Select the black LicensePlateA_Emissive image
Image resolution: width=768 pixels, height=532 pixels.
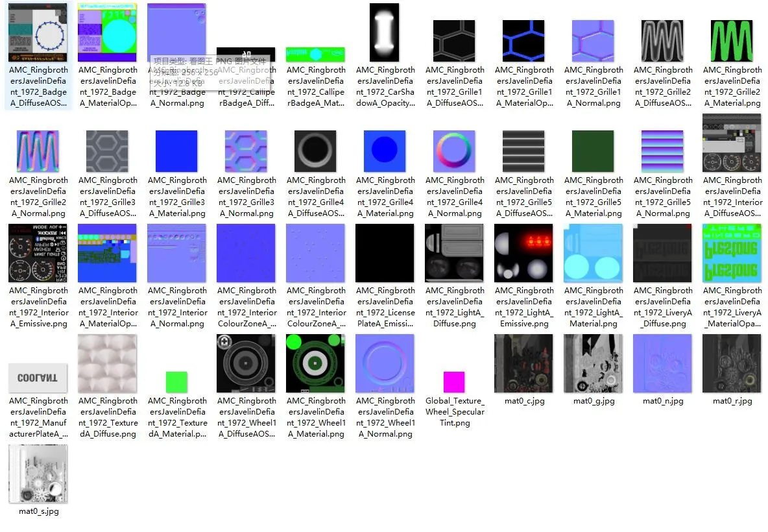385,253
